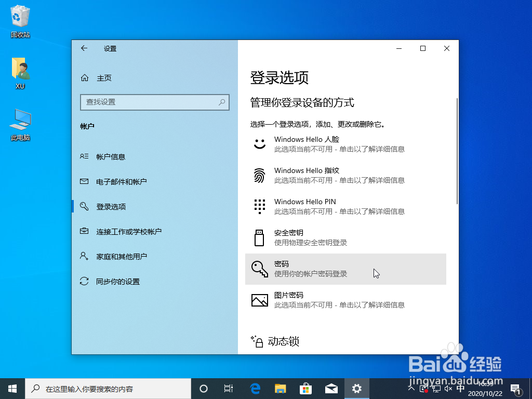Open Task View on taskbar
532x399 pixels.
(229, 389)
